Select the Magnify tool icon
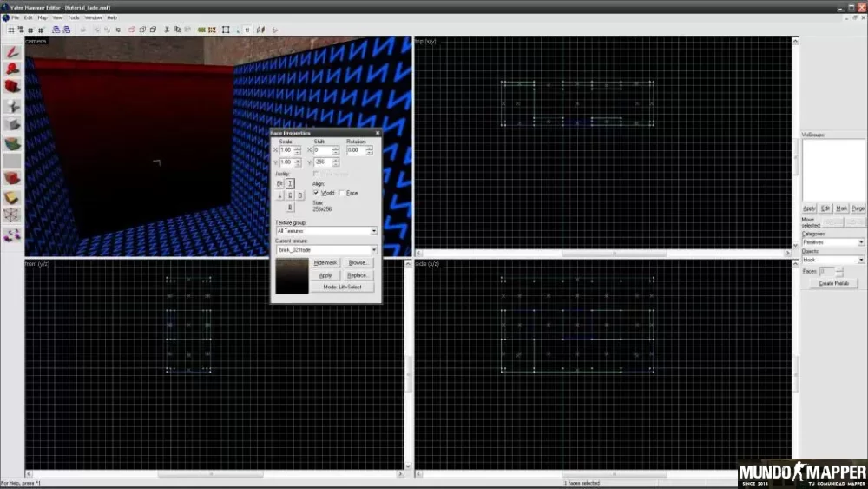 pyautogui.click(x=12, y=69)
